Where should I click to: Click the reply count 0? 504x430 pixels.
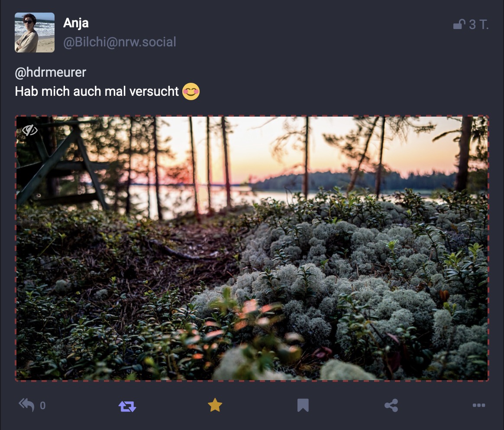click(x=43, y=406)
